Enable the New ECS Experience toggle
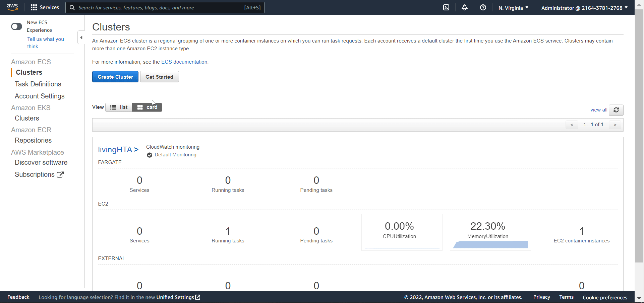 tap(16, 26)
